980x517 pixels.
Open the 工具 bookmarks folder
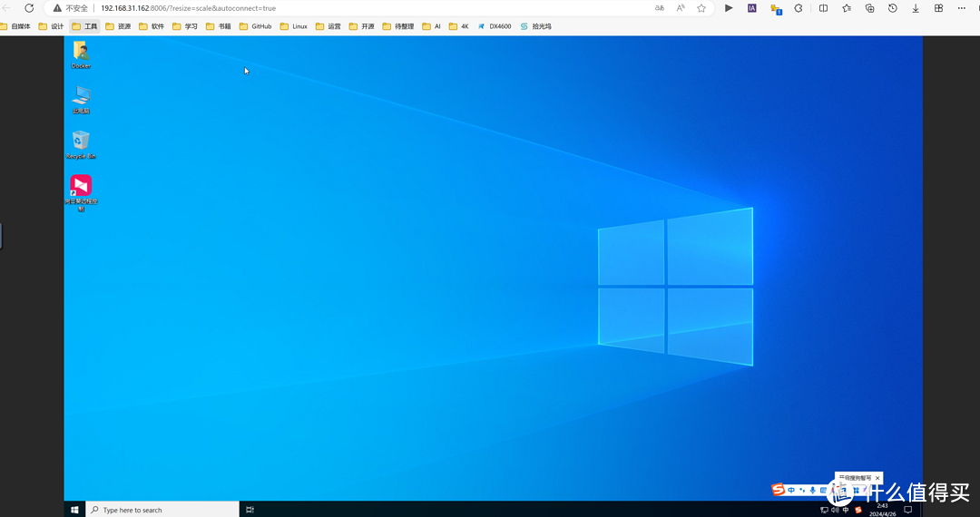coord(85,26)
